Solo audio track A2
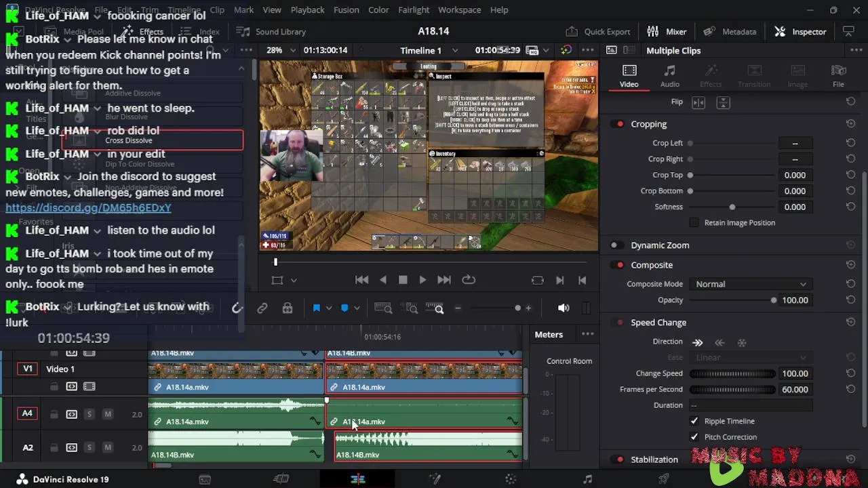The height and width of the screenshot is (488, 868). pyautogui.click(x=89, y=448)
